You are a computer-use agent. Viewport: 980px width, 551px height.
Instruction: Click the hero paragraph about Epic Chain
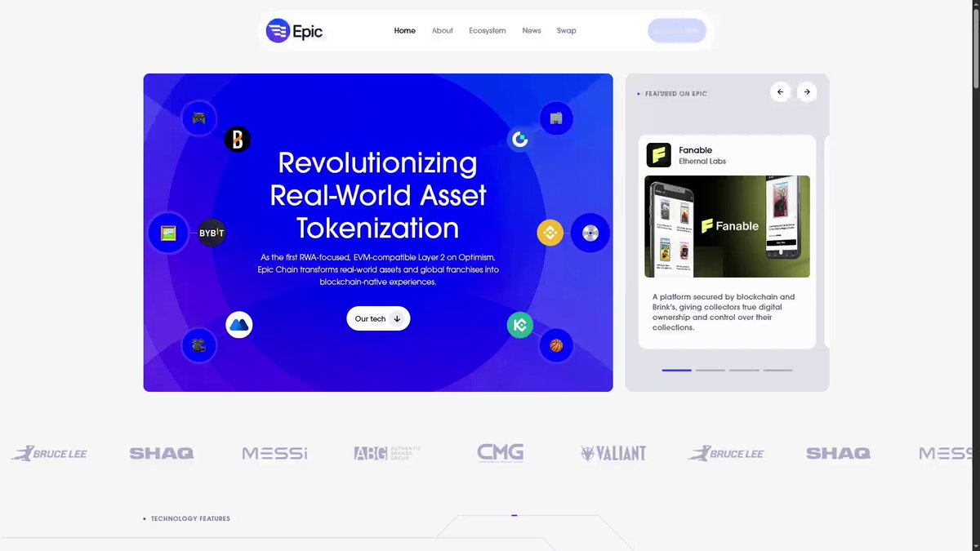tap(378, 269)
